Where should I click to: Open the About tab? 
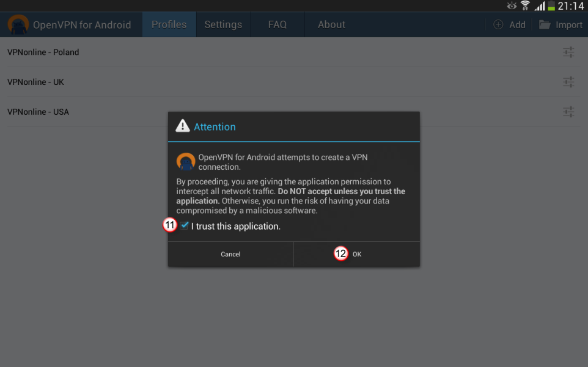tap(331, 24)
